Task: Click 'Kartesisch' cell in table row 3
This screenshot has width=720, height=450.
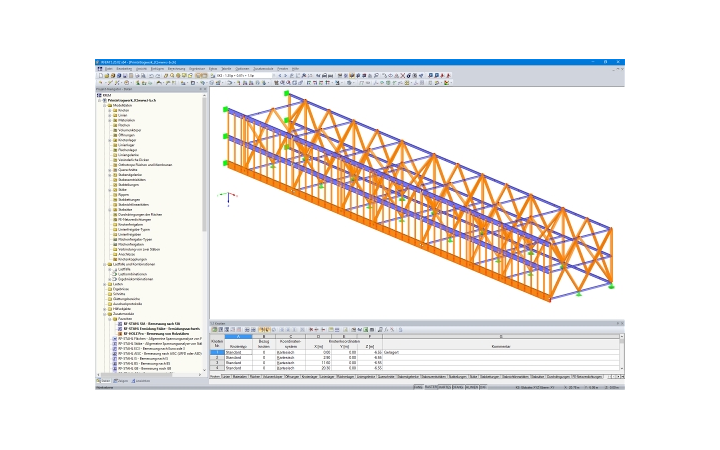Action: coord(290,363)
